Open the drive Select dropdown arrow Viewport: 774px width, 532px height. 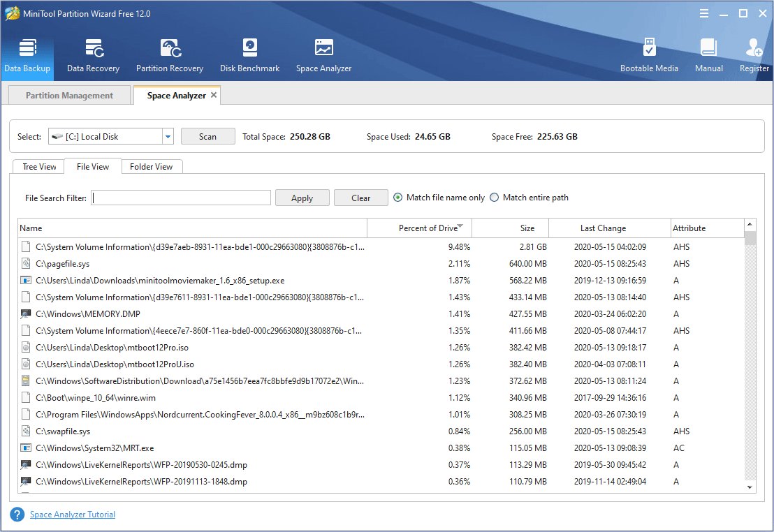click(x=168, y=137)
